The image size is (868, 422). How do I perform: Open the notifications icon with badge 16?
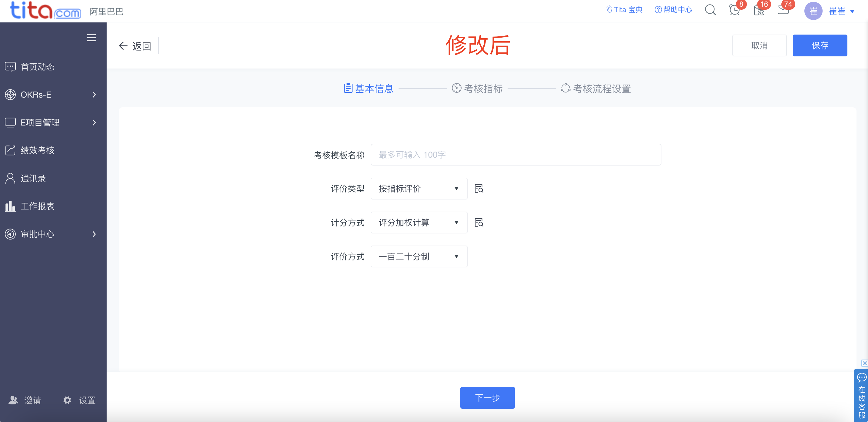[x=759, y=10]
